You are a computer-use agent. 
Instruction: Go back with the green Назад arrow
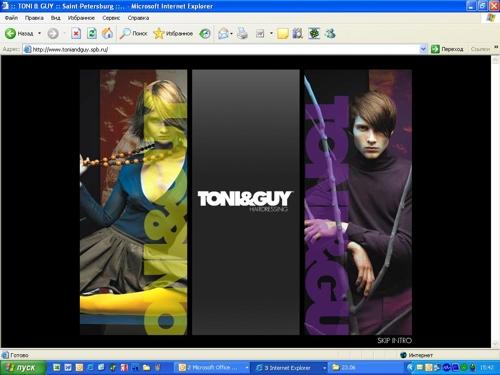[x=19, y=33]
